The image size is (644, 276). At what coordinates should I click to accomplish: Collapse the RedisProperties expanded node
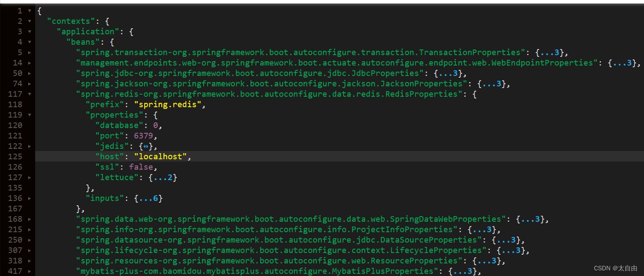[x=30, y=94]
